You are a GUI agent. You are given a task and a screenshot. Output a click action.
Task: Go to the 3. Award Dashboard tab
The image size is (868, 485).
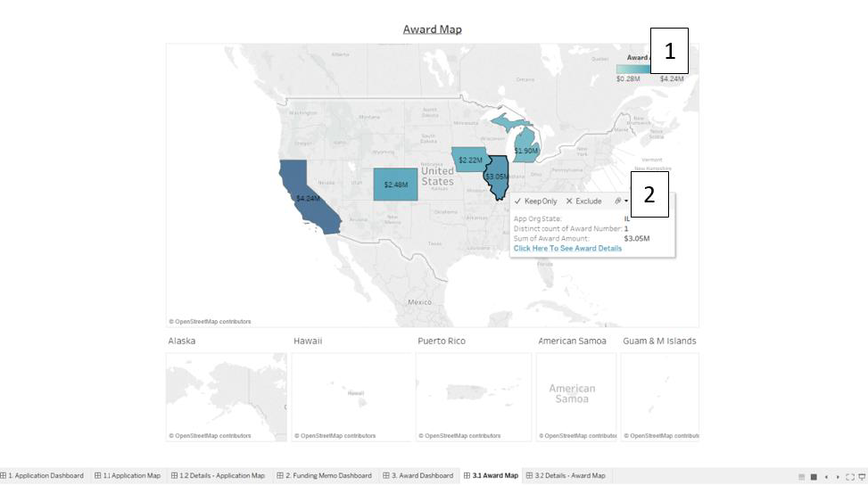[423, 476]
